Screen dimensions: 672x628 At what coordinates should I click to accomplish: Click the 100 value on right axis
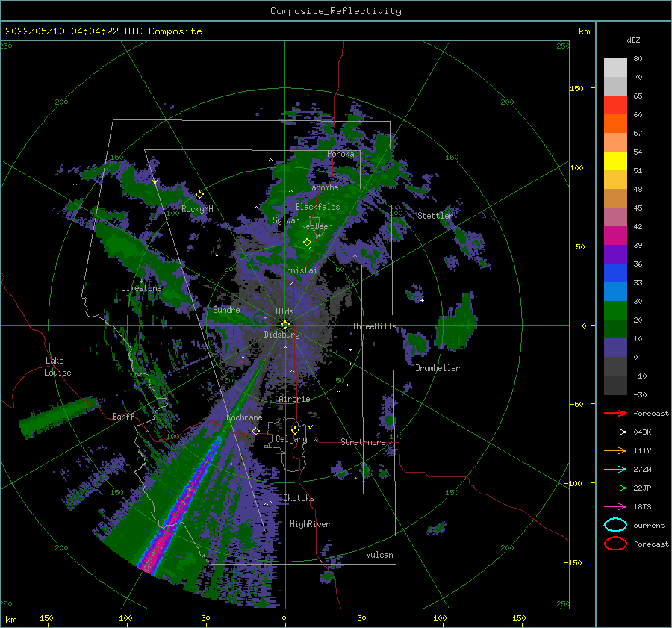pyautogui.click(x=576, y=167)
